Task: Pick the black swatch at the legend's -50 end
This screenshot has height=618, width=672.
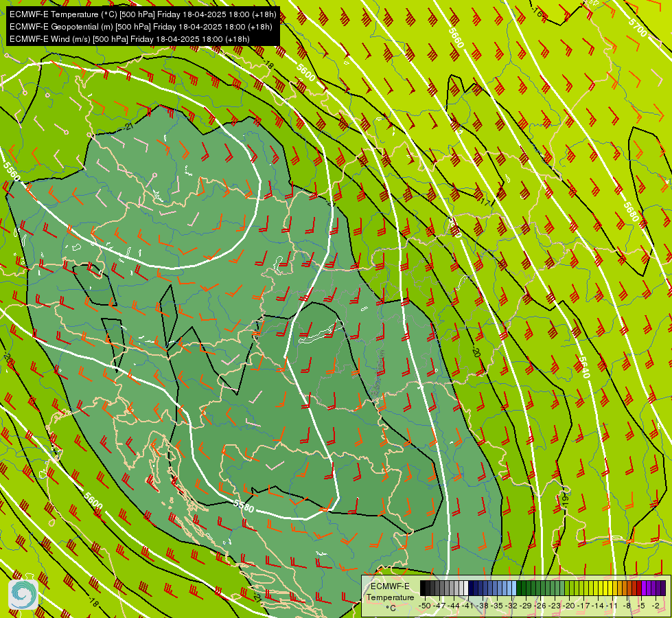Action: (x=423, y=588)
